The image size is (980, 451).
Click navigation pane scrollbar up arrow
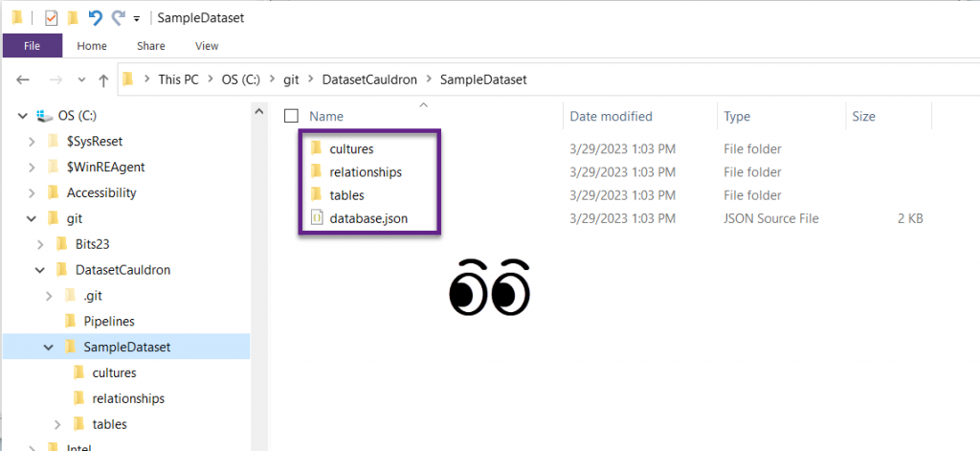[258, 111]
